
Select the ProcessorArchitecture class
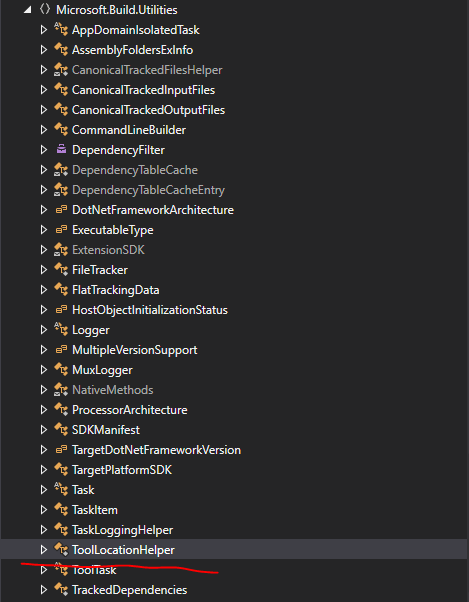pos(130,410)
